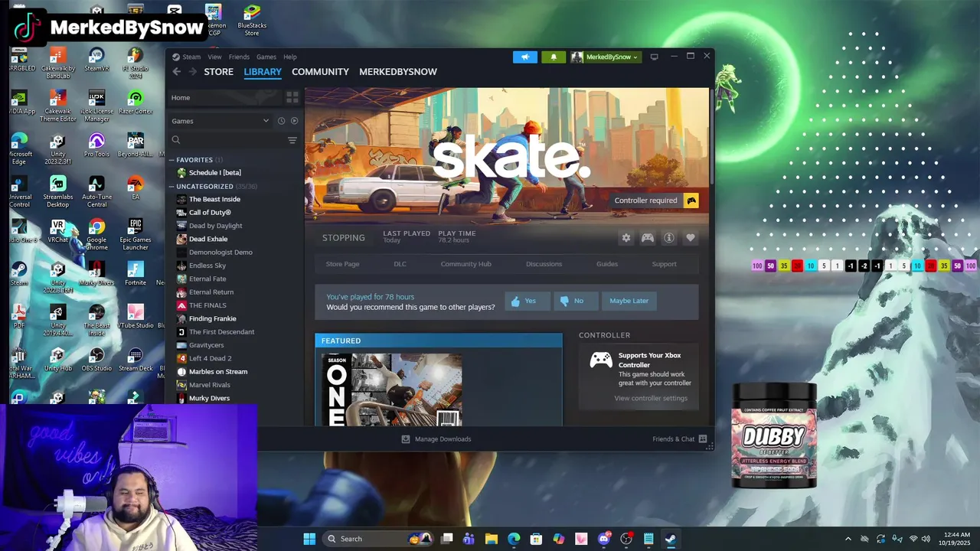980x551 pixels.
Task: Go to the STORE tab
Action: click(x=218, y=72)
